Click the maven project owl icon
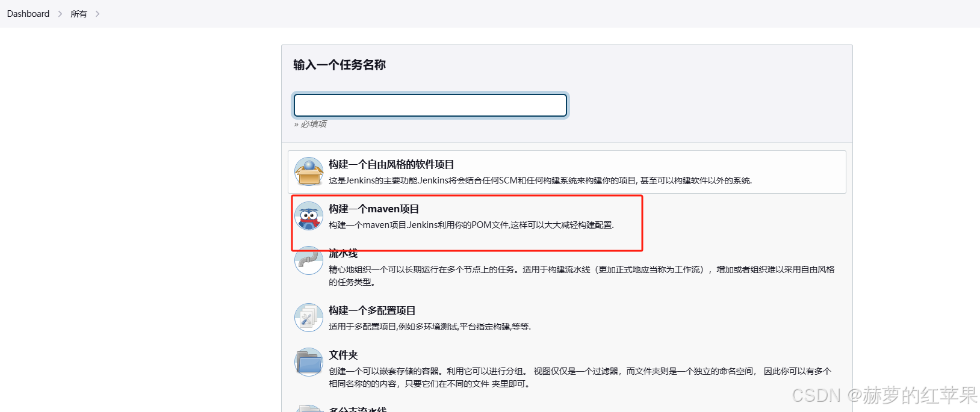Image resolution: width=980 pixels, height=412 pixels. [309, 217]
